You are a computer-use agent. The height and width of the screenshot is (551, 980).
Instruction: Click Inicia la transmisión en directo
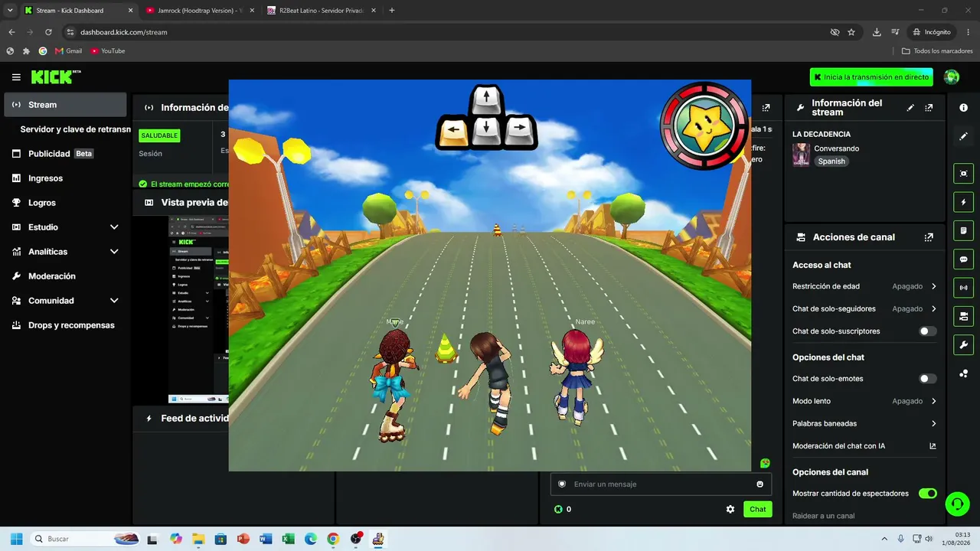pos(871,77)
